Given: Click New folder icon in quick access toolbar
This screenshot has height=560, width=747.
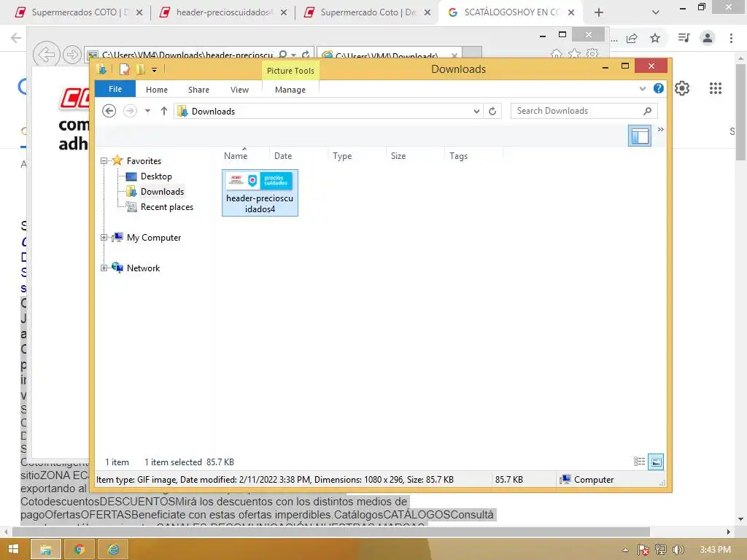Looking at the screenshot, I should pyautogui.click(x=140, y=69).
